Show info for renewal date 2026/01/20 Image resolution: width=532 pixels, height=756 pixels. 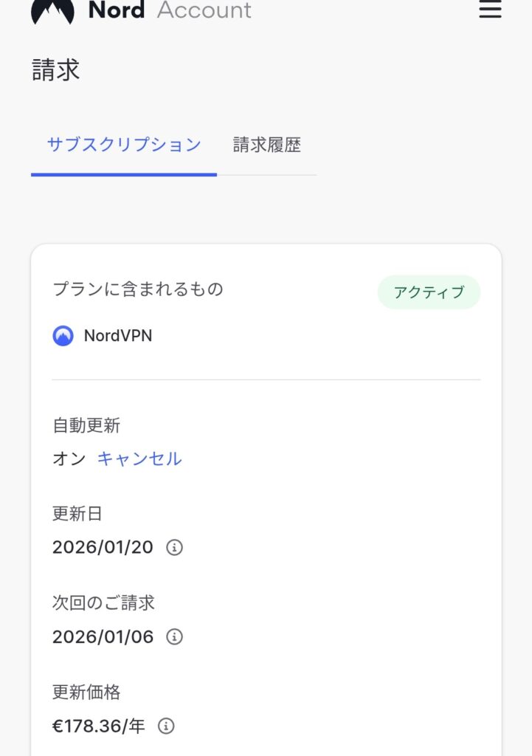[174, 548]
